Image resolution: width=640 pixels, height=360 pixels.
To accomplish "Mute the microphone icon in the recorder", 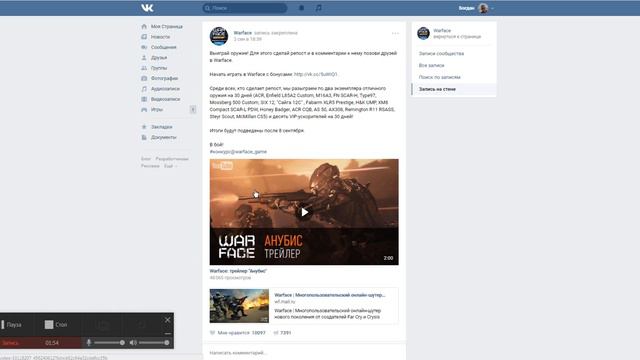I will 89,342.
